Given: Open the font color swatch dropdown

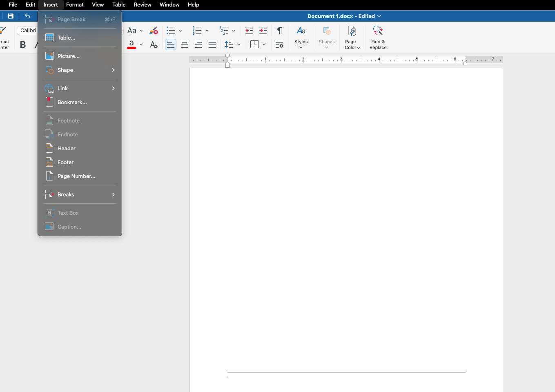Looking at the screenshot, I should pyautogui.click(x=141, y=44).
